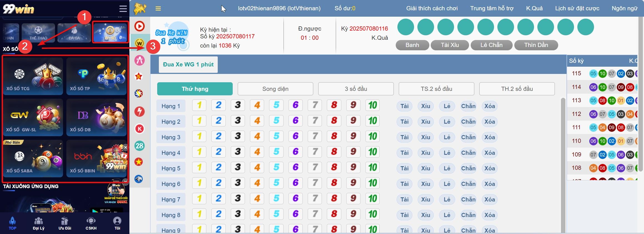This screenshot has width=644, height=234.
Task: Close the floating 99win promo banner
Action: tap(126, 147)
